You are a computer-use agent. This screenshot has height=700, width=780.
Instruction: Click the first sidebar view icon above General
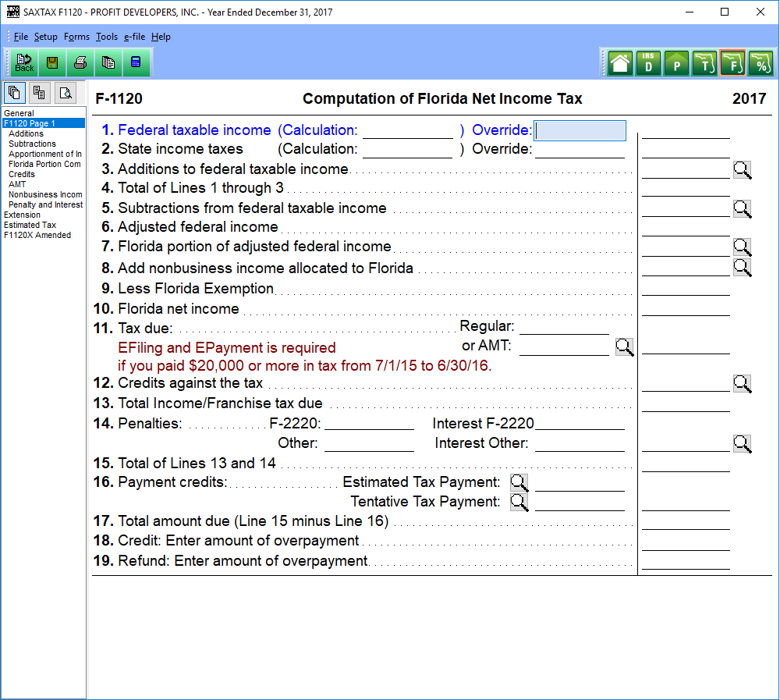(x=14, y=93)
